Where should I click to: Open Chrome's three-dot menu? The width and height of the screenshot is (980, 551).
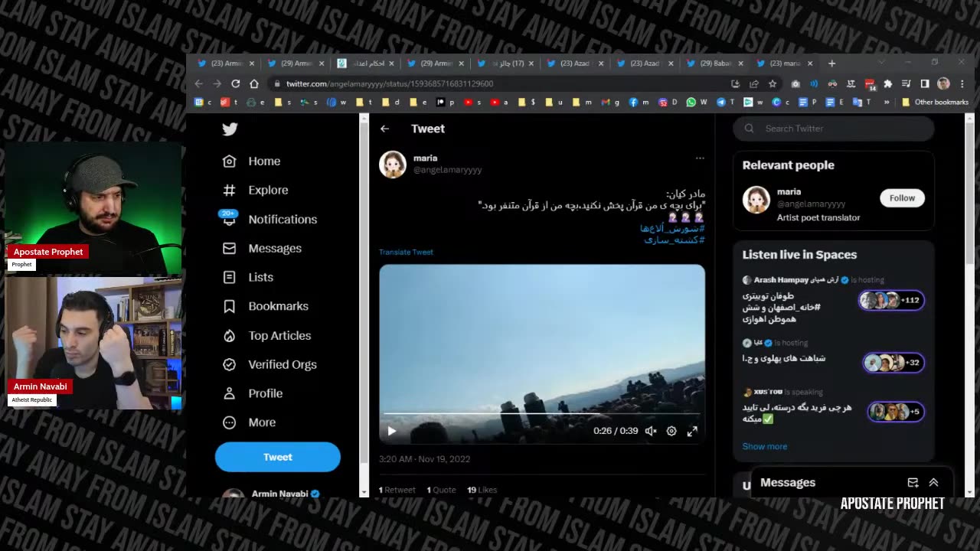tap(962, 83)
